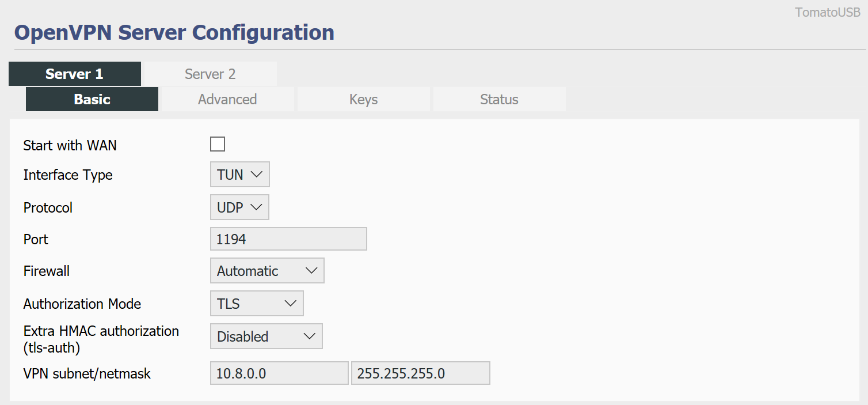Click the Start with WAN label
868x405 pixels.
click(x=70, y=146)
